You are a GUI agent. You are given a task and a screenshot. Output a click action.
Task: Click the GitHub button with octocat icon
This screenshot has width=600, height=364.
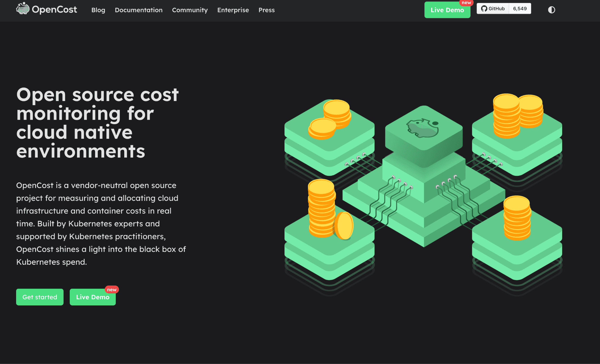click(493, 8)
